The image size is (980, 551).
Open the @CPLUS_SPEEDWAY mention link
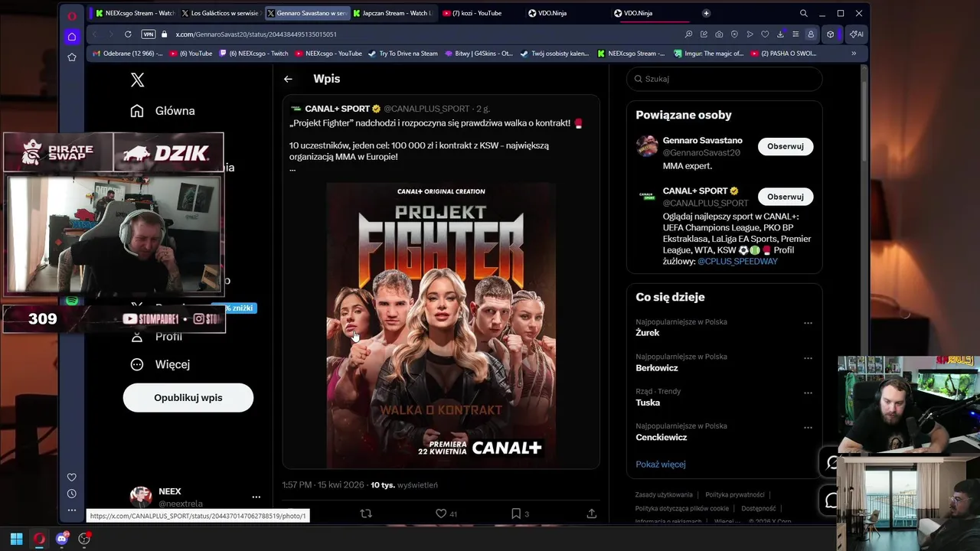tap(737, 262)
